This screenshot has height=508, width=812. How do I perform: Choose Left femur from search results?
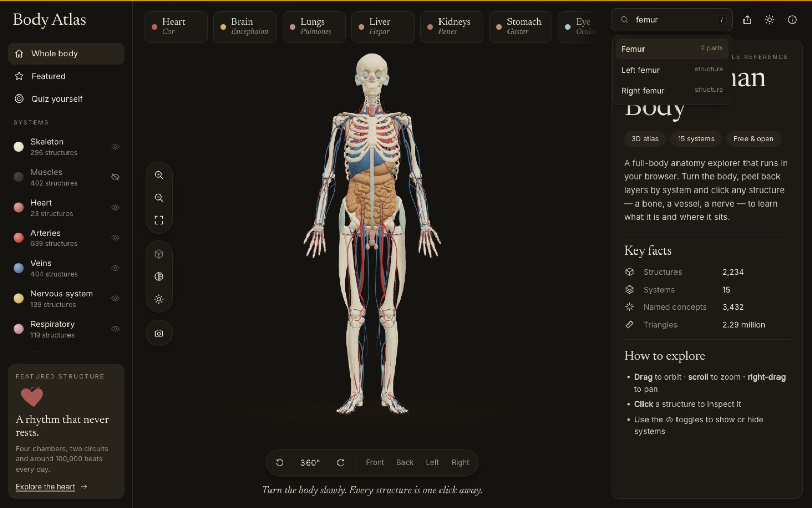pyautogui.click(x=672, y=70)
